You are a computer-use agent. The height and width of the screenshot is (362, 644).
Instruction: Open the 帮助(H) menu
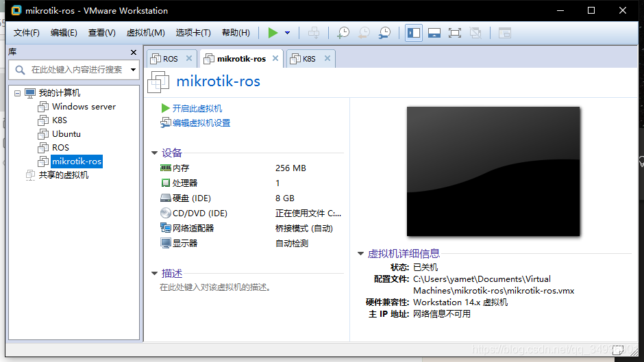(236, 33)
